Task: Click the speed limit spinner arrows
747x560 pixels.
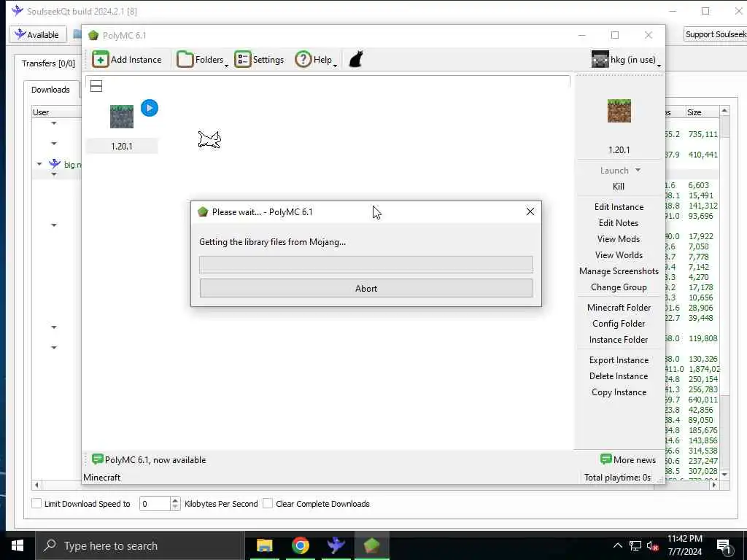Action: [175, 504]
